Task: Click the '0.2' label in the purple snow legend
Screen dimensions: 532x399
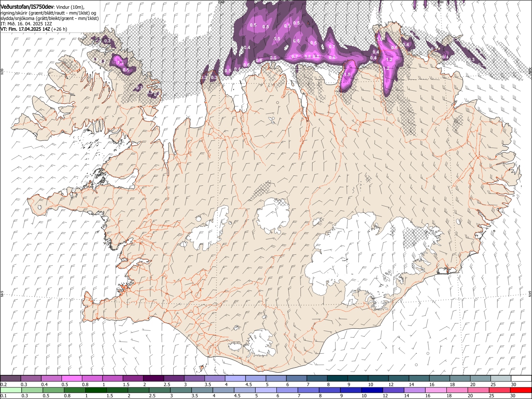Action: click(x=4, y=384)
